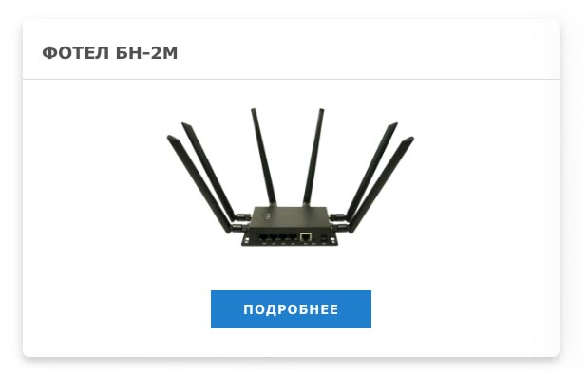This screenshot has width=588, height=392.
Task: Click empty card space below the button
Action: coord(291,343)
